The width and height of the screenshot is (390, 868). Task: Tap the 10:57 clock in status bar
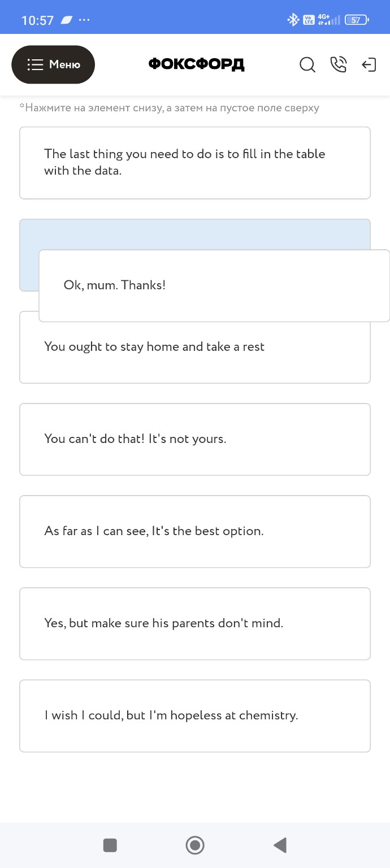tap(37, 21)
